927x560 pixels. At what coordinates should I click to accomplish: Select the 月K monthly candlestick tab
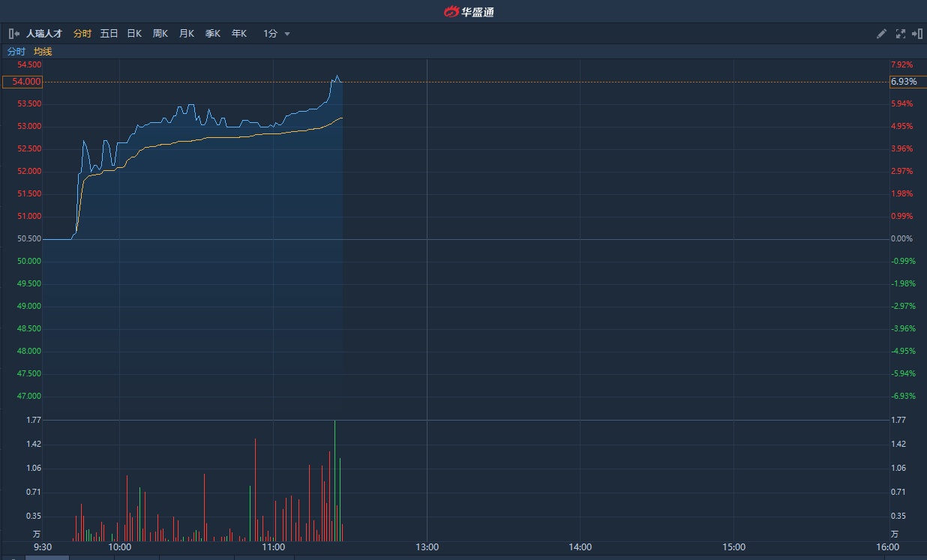[x=187, y=34]
